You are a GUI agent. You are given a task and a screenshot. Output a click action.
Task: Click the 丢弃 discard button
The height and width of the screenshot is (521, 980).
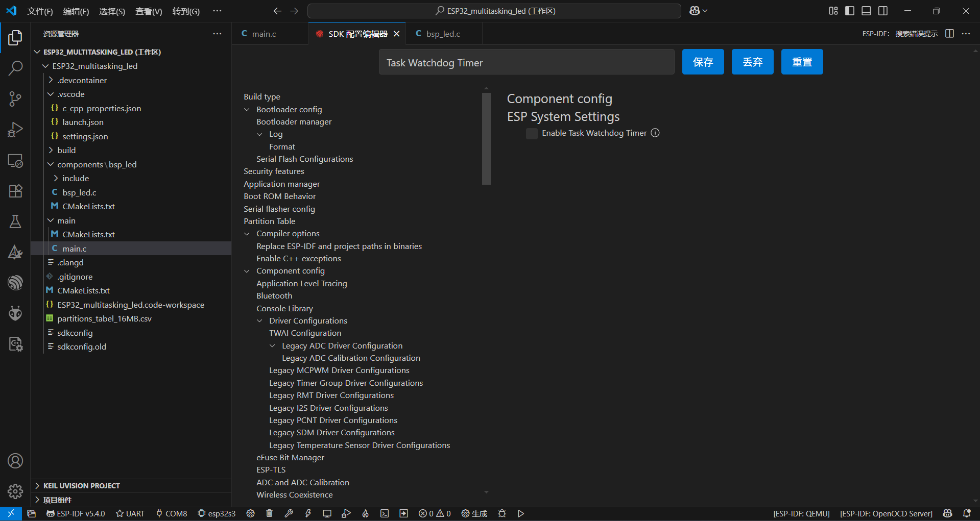coord(752,62)
